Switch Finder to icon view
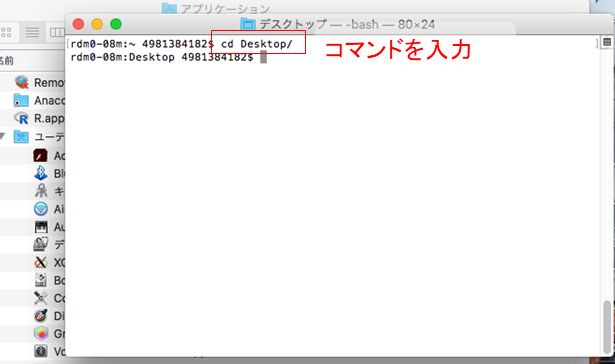615x364 pixels. 7,32
